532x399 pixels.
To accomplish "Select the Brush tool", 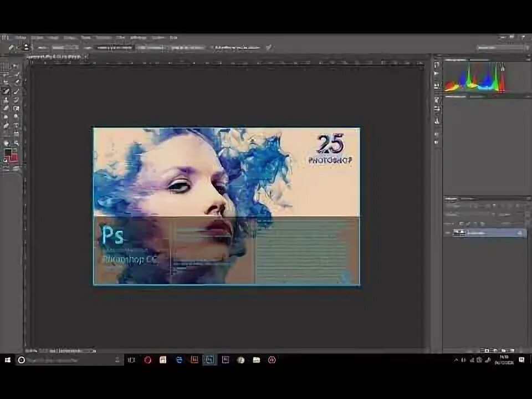I will (16, 91).
